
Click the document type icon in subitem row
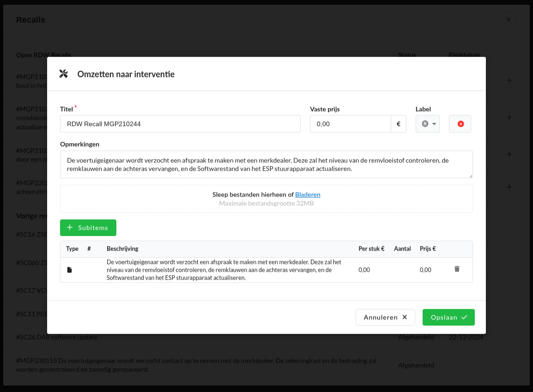(69, 270)
